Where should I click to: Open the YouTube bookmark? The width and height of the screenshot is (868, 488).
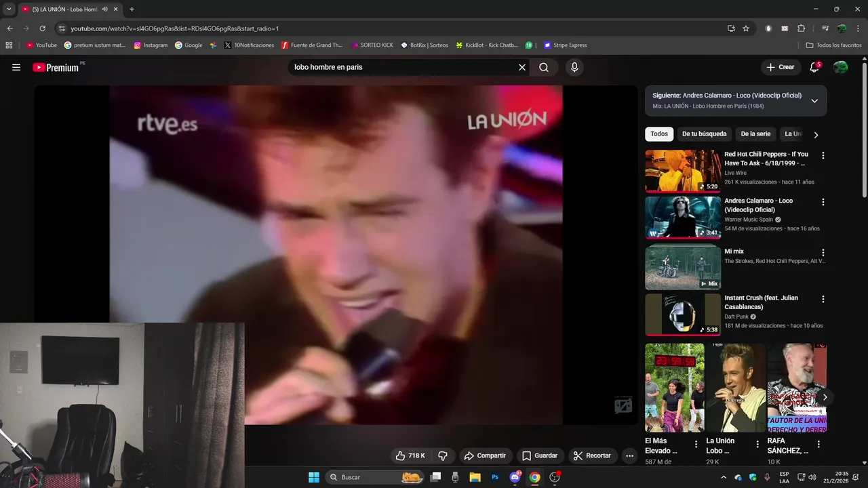point(41,45)
